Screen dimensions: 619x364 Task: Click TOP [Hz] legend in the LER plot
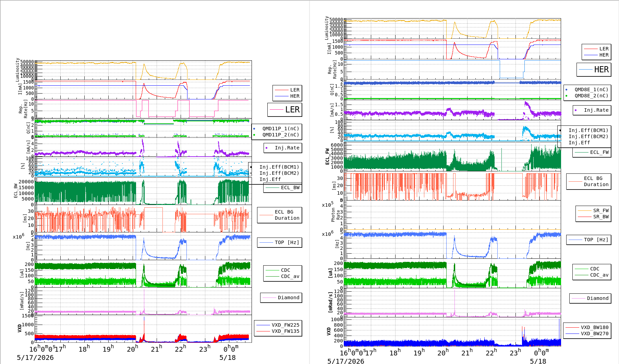pos(287,242)
